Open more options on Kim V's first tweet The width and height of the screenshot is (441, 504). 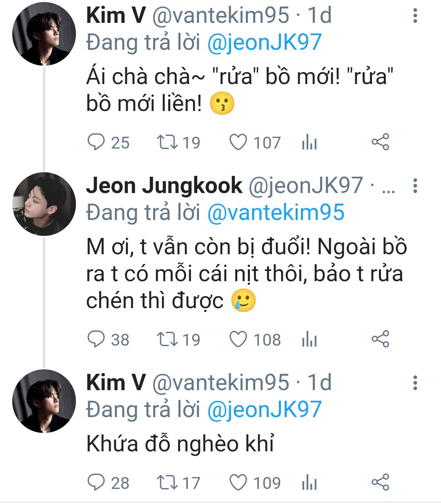pos(415,16)
